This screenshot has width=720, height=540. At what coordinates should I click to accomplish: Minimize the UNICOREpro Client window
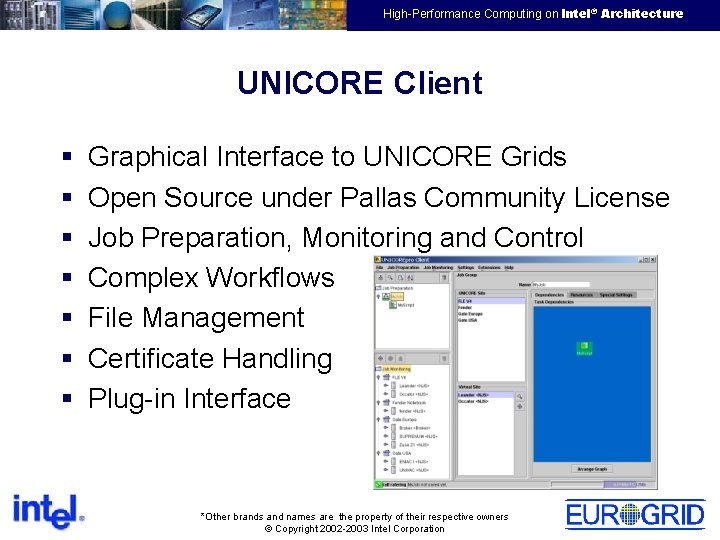(640, 260)
